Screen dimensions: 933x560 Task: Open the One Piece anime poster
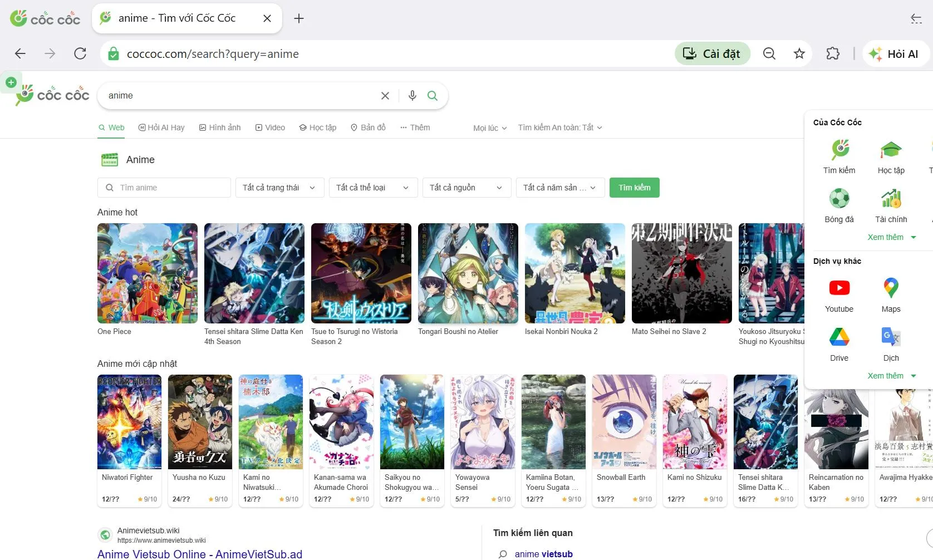pyautogui.click(x=148, y=273)
